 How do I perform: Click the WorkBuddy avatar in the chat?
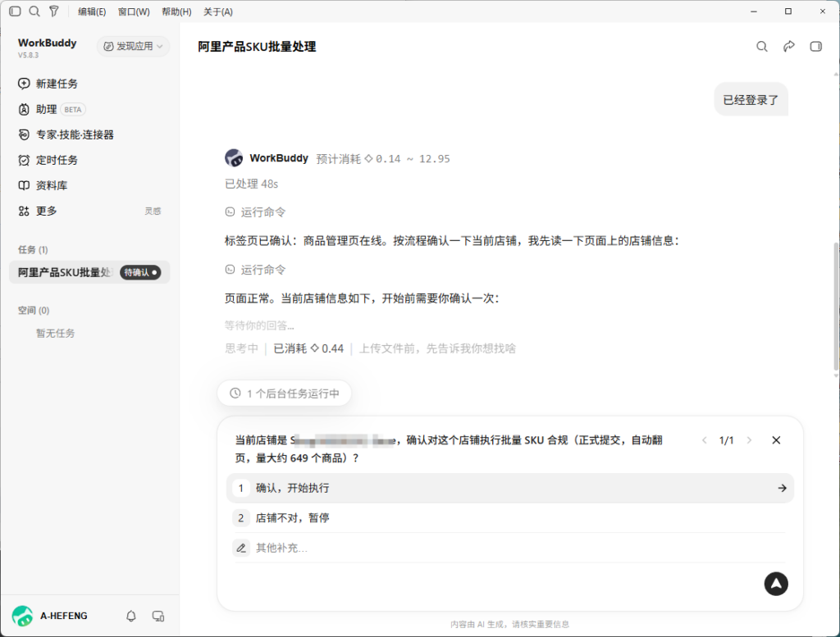(x=234, y=158)
